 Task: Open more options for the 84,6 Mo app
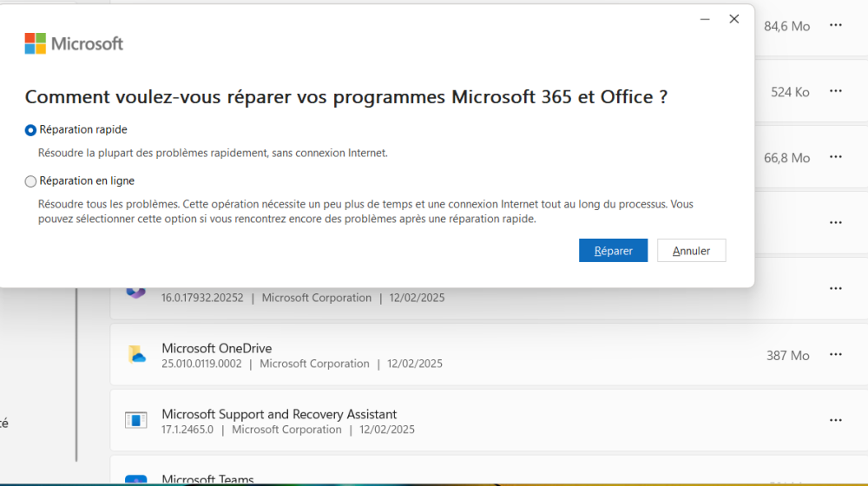click(x=835, y=25)
